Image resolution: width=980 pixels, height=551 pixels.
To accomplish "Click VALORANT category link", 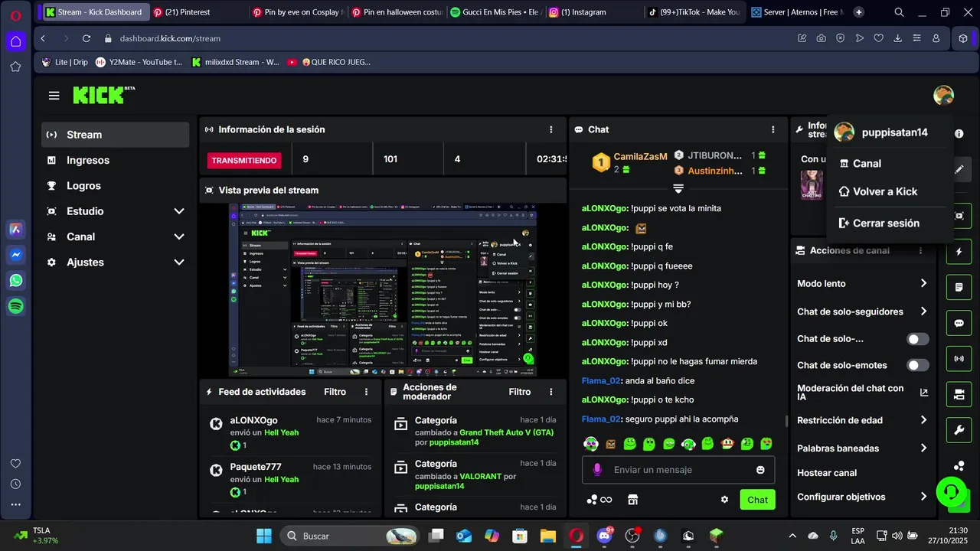I will [x=480, y=476].
